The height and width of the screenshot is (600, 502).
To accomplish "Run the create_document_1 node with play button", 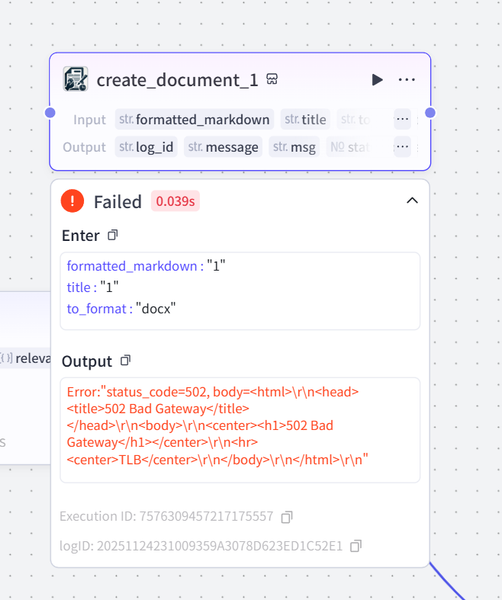I will click(x=377, y=80).
